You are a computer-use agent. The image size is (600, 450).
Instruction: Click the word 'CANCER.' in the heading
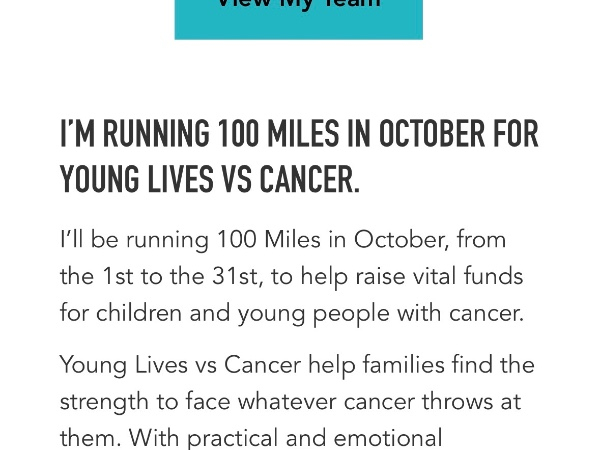tap(310, 179)
